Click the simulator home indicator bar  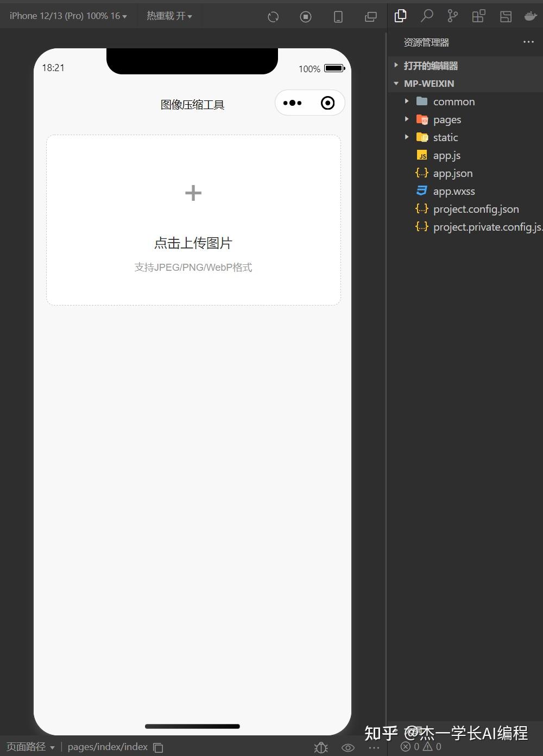(x=192, y=726)
